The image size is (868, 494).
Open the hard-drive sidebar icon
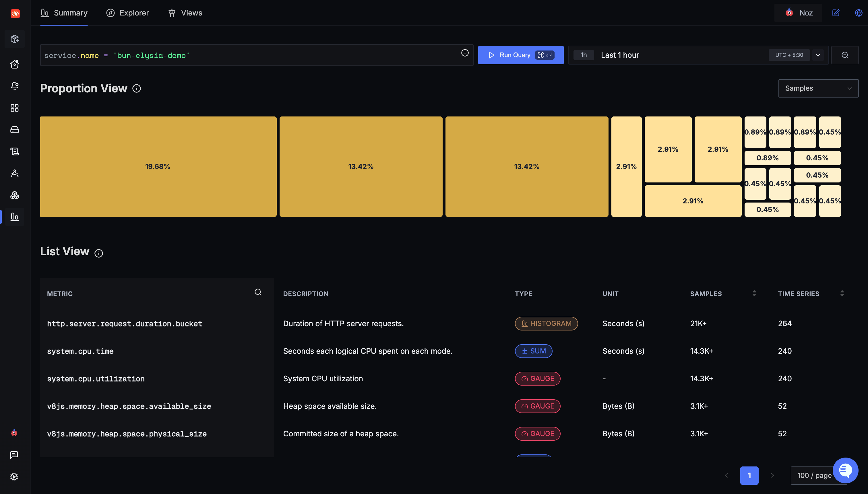pyautogui.click(x=15, y=130)
